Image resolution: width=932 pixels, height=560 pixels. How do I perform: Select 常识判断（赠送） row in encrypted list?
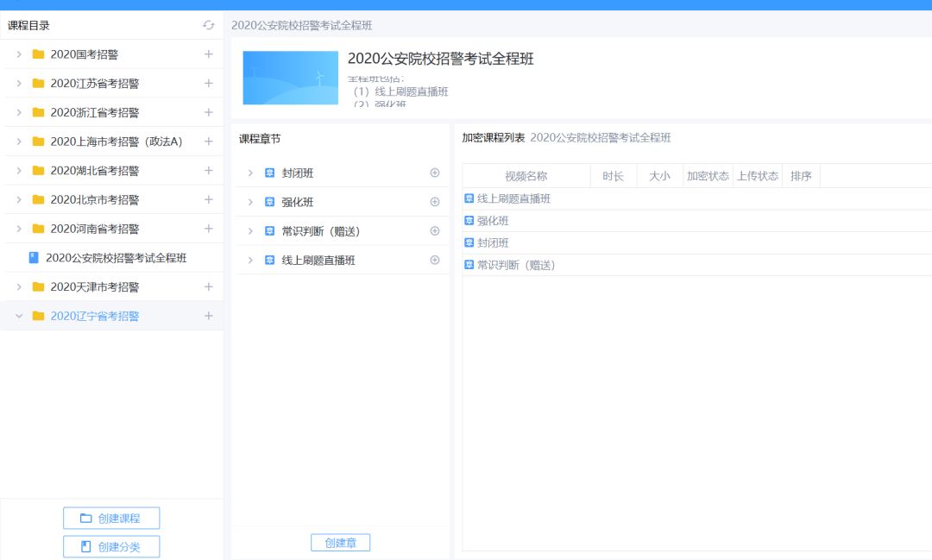pyautogui.click(x=696, y=265)
